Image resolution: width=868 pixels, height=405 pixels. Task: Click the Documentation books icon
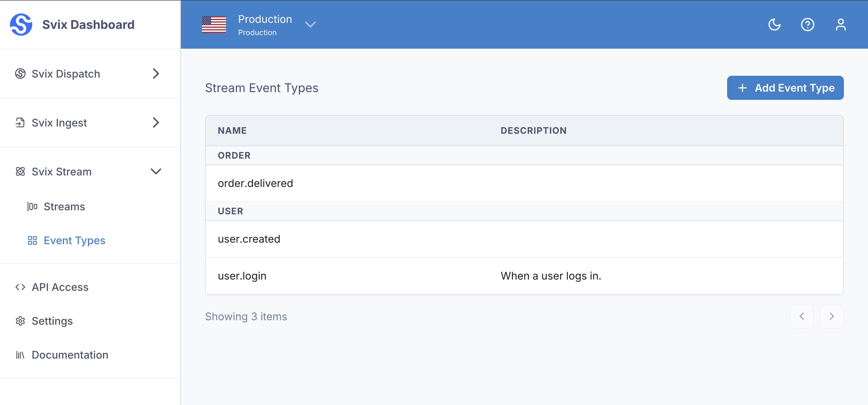(20, 355)
